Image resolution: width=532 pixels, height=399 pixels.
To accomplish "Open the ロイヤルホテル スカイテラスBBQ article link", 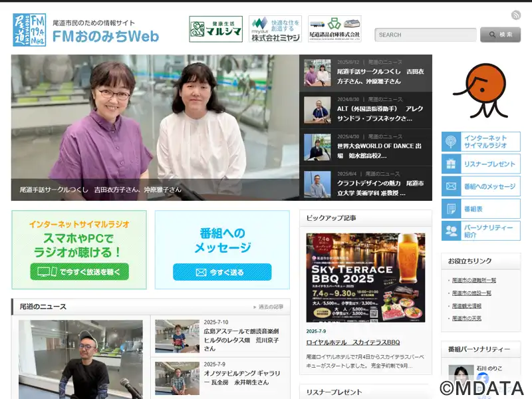I will point(353,342).
